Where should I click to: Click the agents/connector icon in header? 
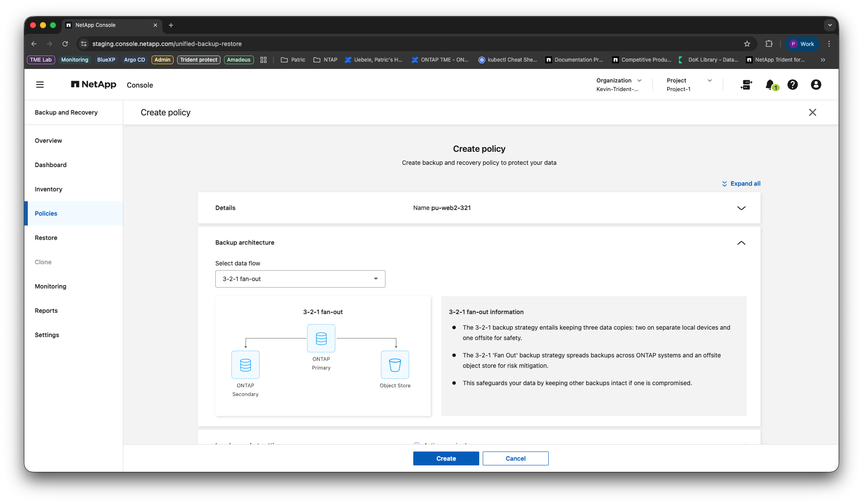click(746, 85)
